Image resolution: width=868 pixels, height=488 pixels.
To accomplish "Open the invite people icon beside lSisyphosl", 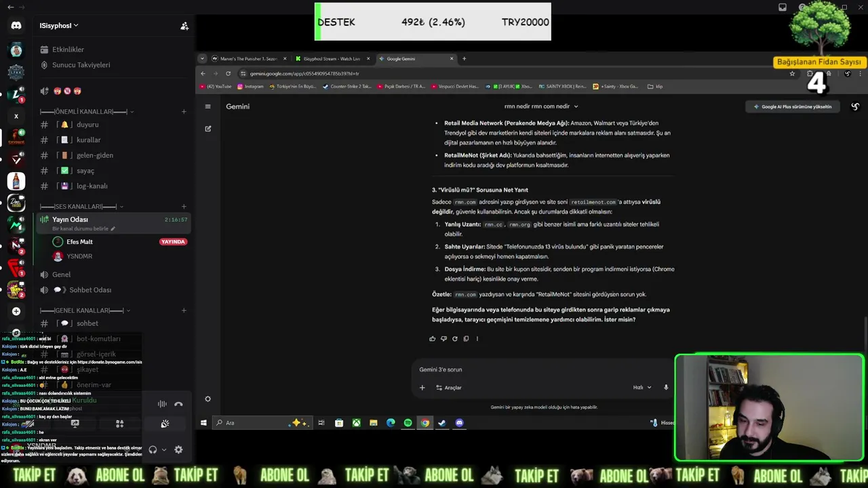I will click(x=184, y=26).
